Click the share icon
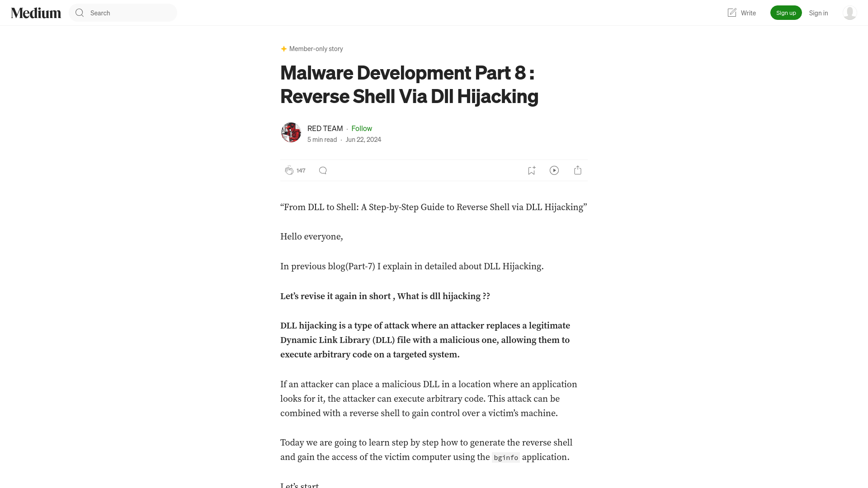 (x=577, y=170)
